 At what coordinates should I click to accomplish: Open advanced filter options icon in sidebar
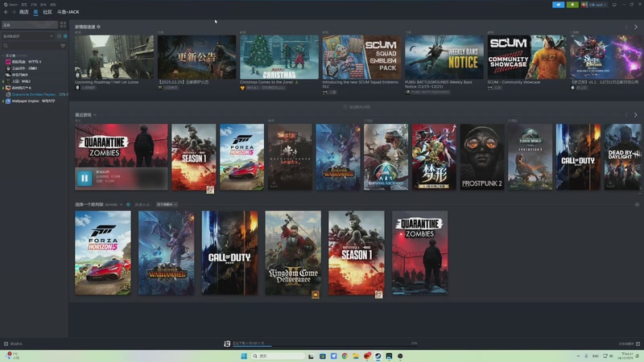pyautogui.click(x=63, y=46)
